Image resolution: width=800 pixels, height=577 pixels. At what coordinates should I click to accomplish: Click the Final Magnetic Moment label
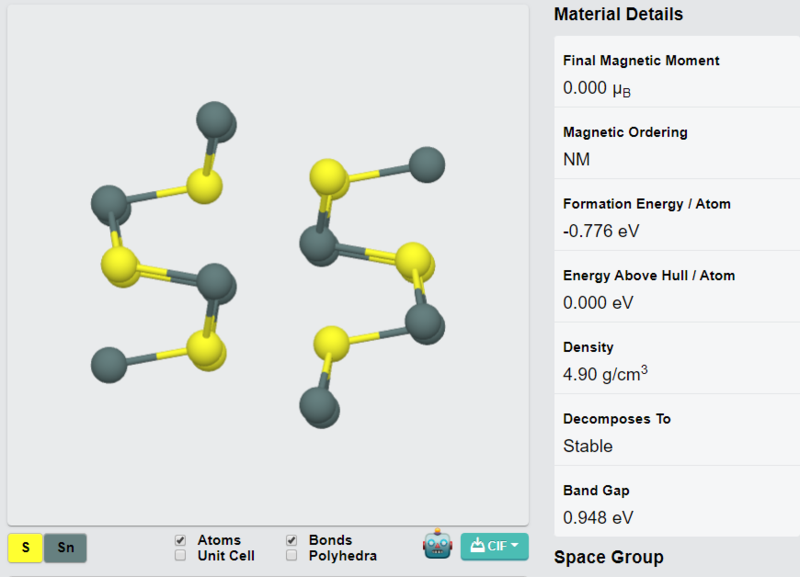click(x=641, y=61)
